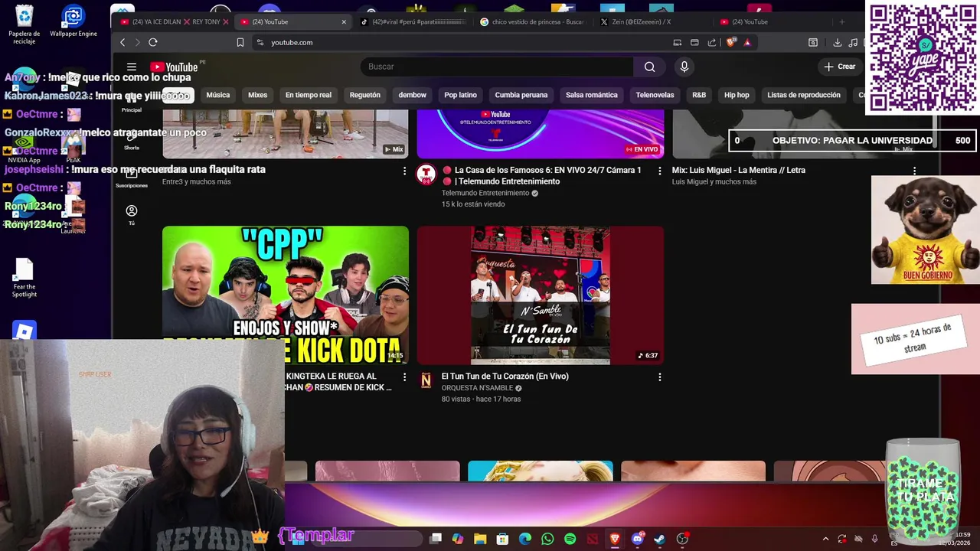Image resolution: width=980 pixels, height=551 pixels.
Task: Open options menu for KINGTEKA video
Action: pos(404,377)
